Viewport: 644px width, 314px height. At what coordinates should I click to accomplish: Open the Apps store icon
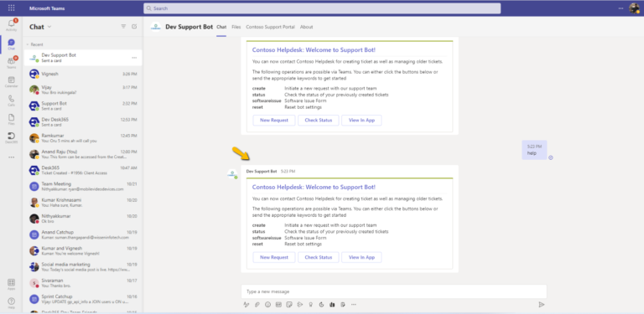coord(11,284)
